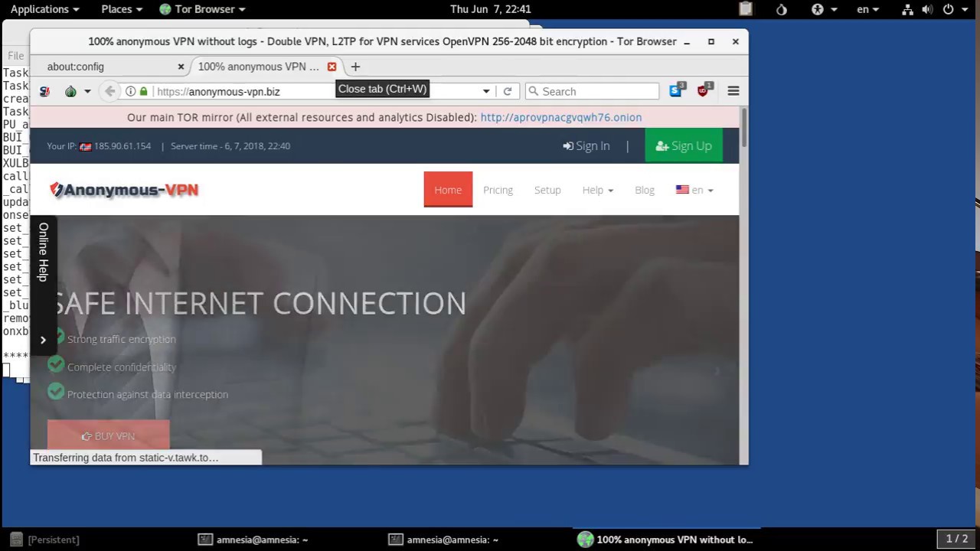Show site information icon in address bar
The width and height of the screenshot is (980, 551).
[x=131, y=91]
